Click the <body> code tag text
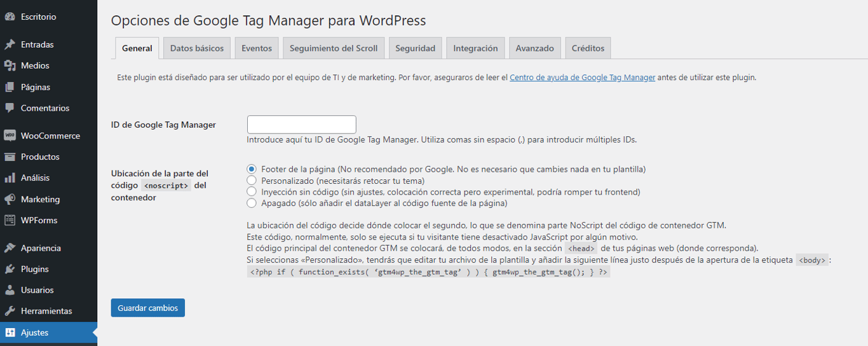The image size is (868, 346). pos(813,260)
